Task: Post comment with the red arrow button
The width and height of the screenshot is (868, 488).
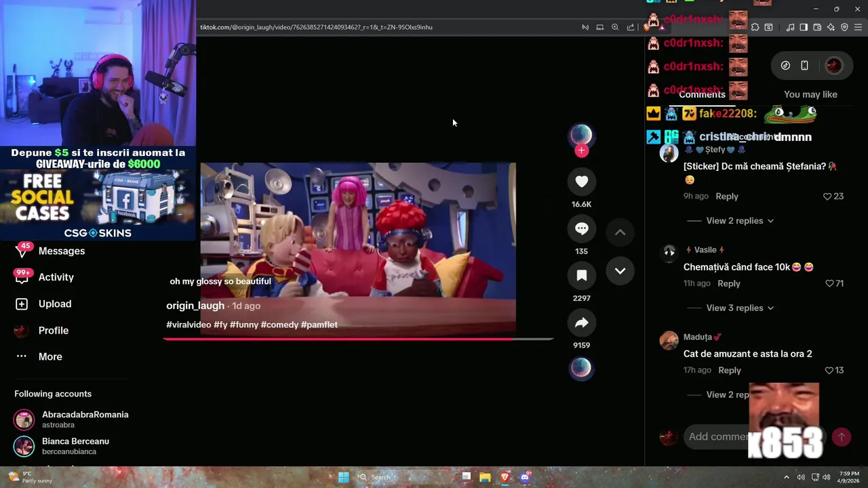Action: click(x=842, y=437)
